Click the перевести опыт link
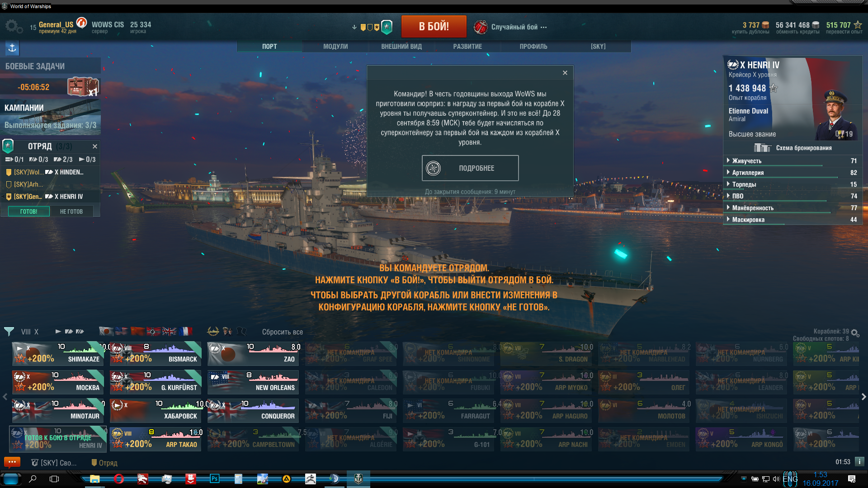Viewport: 868px width, 488px height. [x=844, y=32]
